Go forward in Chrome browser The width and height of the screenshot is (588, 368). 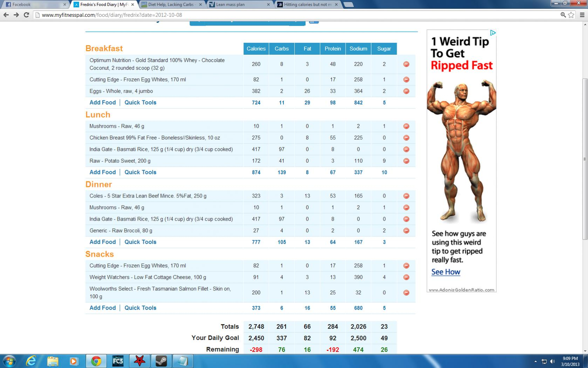(x=16, y=15)
